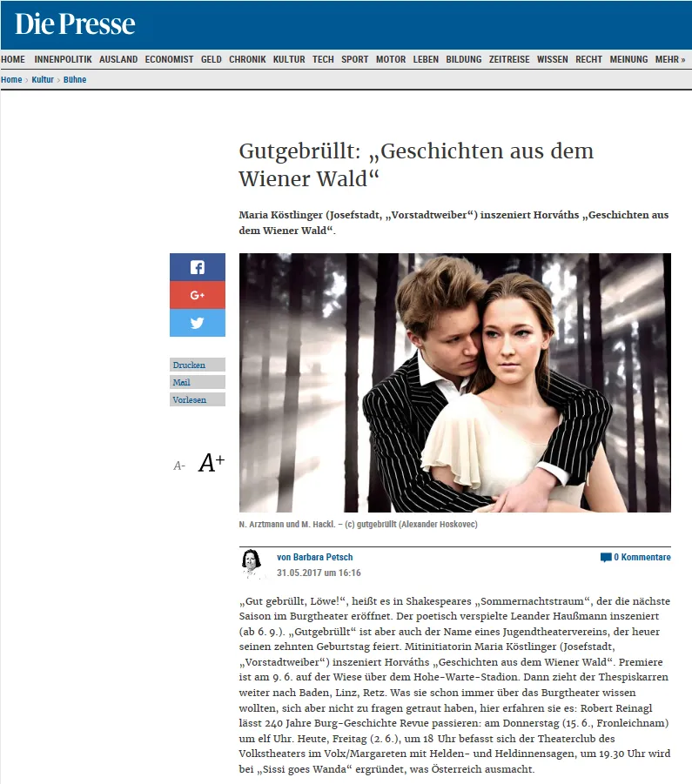This screenshot has height=784, width=692.
Task: Go to WISSEN section
Action: pyautogui.click(x=553, y=59)
